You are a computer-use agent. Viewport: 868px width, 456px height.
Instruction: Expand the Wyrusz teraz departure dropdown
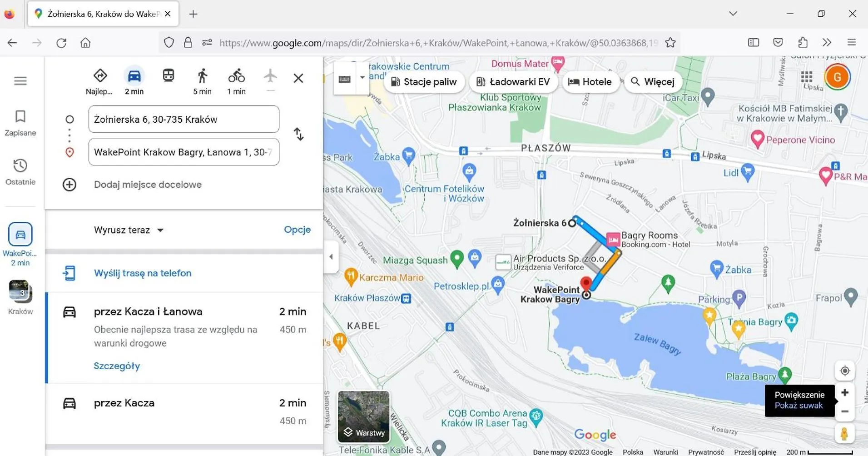coord(129,230)
